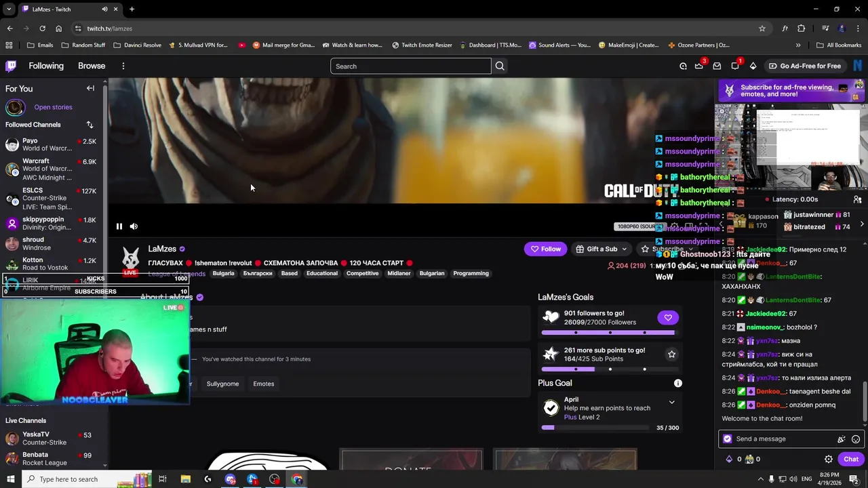Open the LaMzes channel name link

tap(162, 249)
